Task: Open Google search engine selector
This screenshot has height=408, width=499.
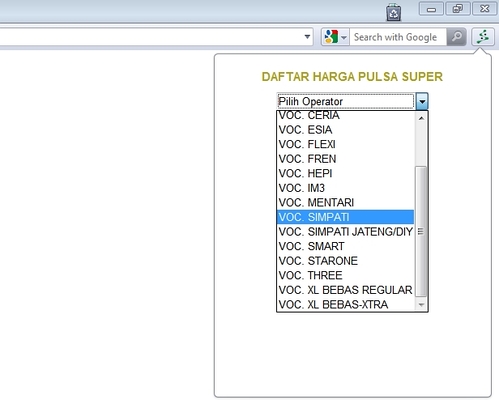Action: (x=335, y=37)
